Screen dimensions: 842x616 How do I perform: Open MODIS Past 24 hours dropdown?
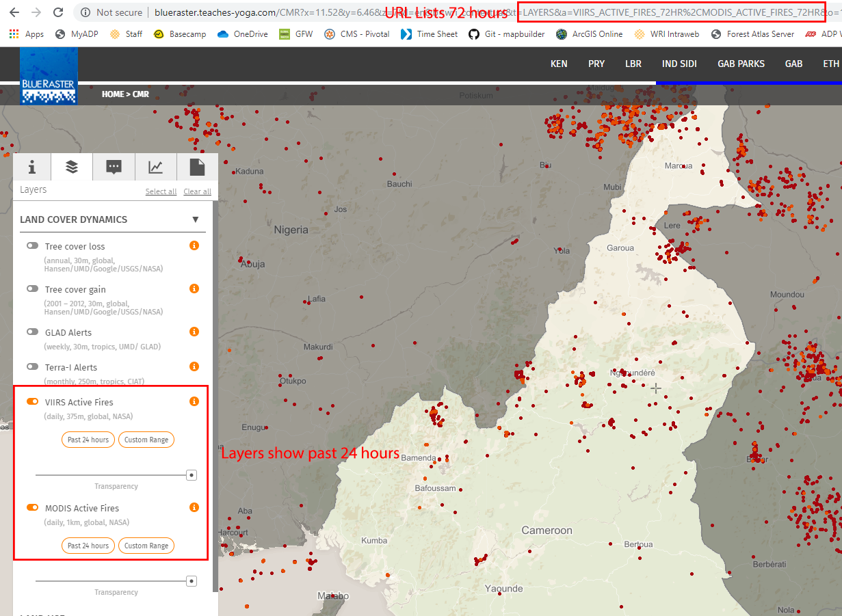[88, 546]
